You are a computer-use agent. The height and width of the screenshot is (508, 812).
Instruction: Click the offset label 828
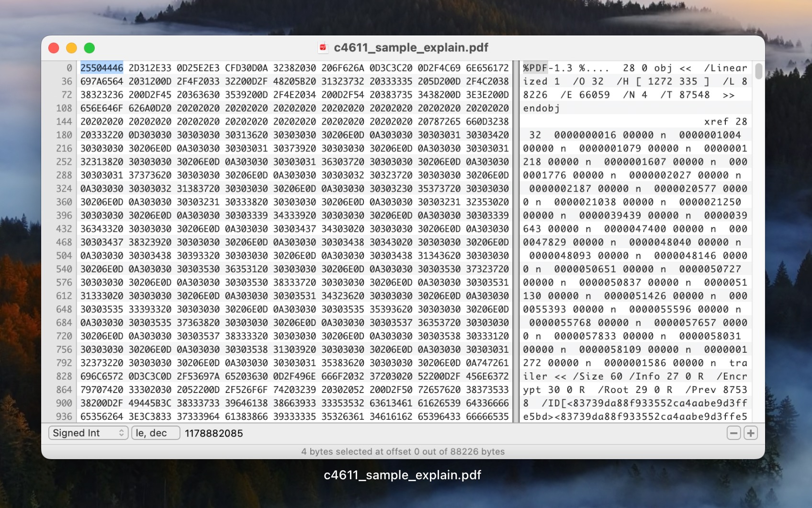tap(64, 377)
